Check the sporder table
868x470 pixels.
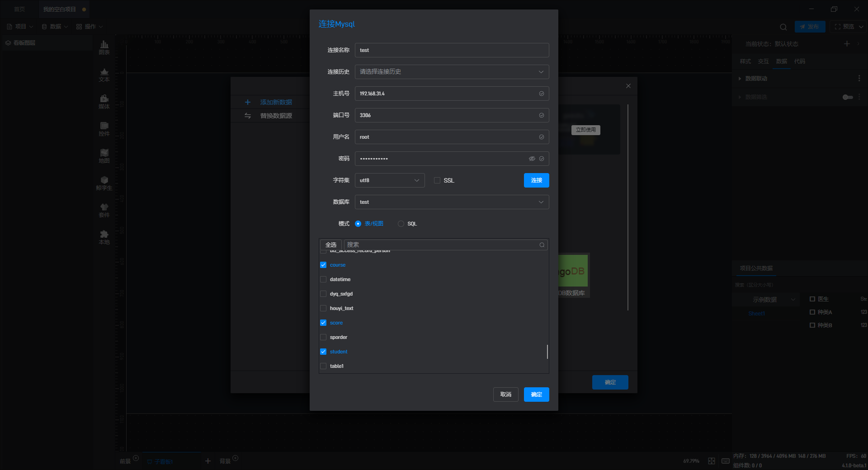click(323, 337)
